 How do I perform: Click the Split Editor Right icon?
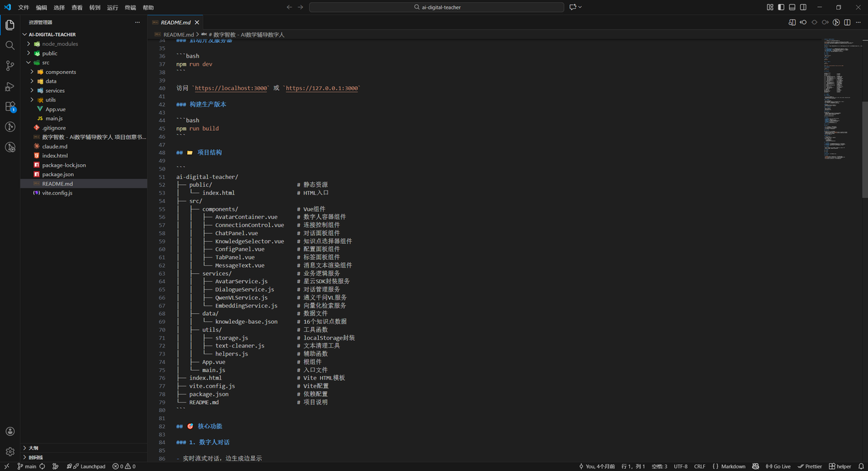click(x=848, y=22)
